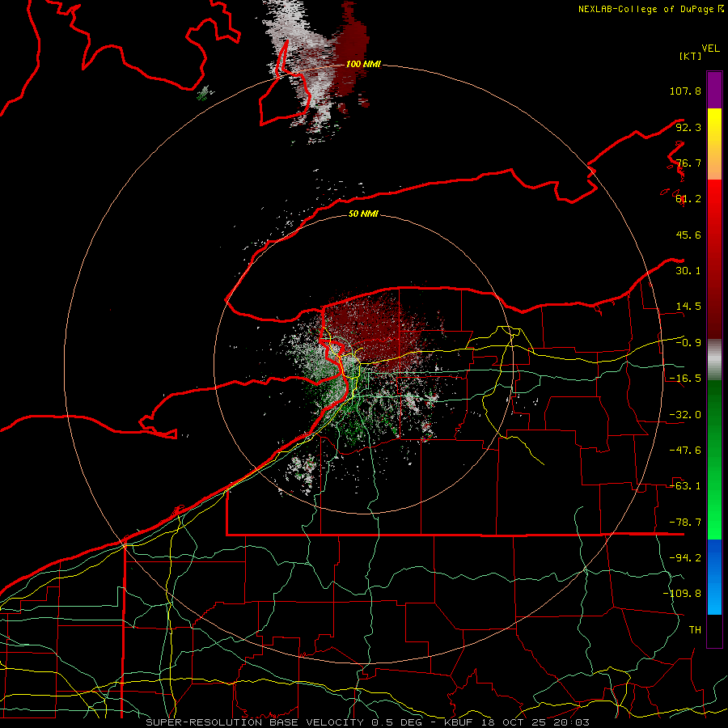
Task: Select the -47.6 velocity scale value
Action: tap(685, 451)
